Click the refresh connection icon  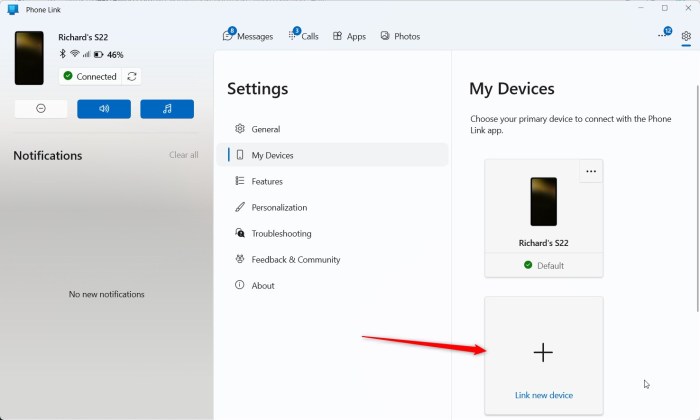tap(132, 76)
